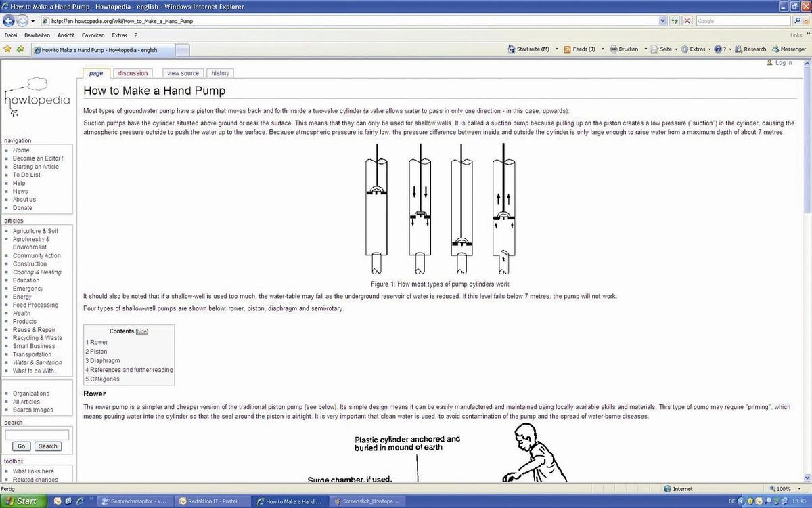Click the Startseite home icon
Viewport: 812px width, 508px height.
[512, 49]
